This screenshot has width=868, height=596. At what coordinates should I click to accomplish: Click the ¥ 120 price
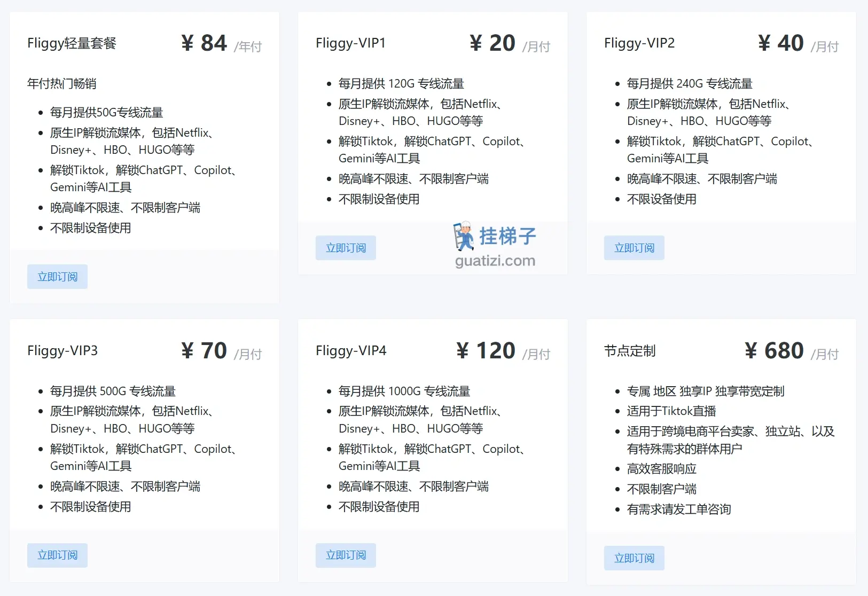(x=486, y=351)
